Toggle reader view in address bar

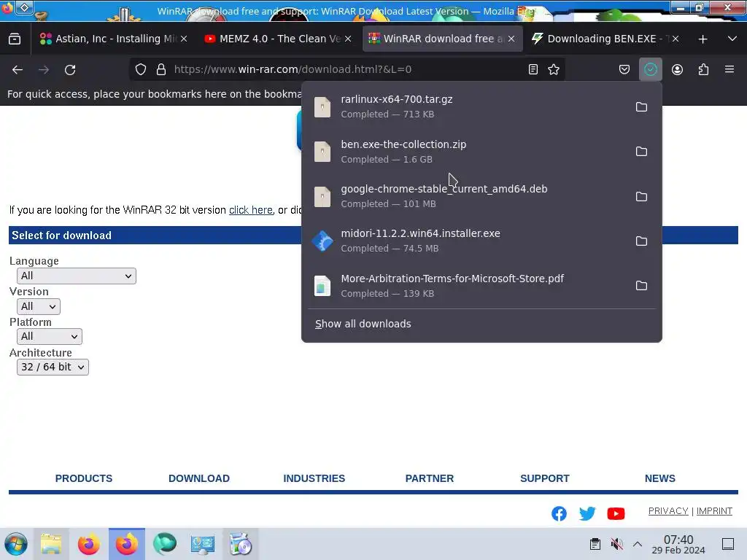(x=533, y=69)
